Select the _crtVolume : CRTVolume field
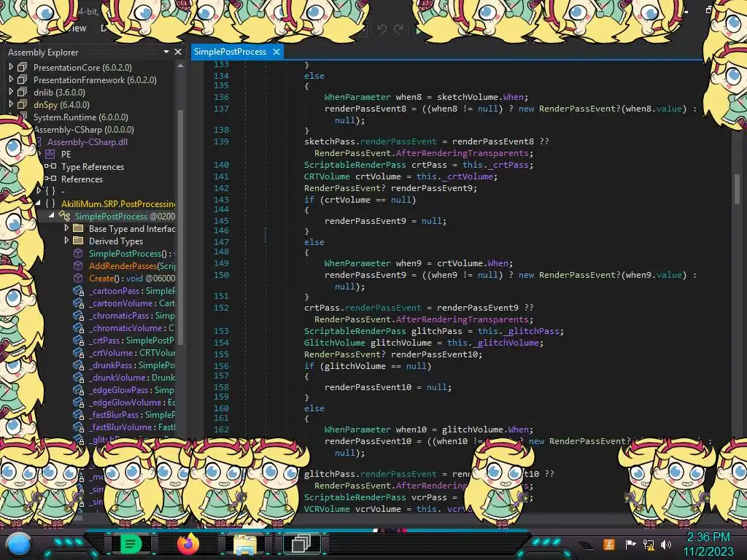Viewport: 747px width, 560px height. [x=131, y=352]
